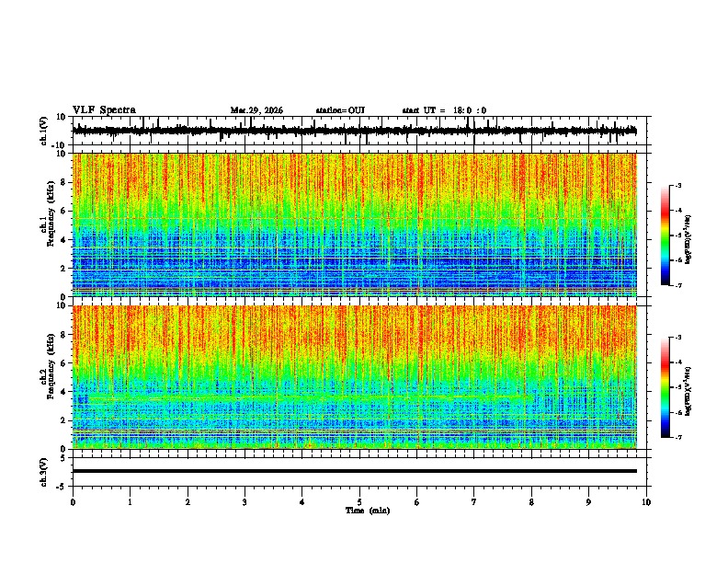Click time axis tick label '2'
This screenshot has height=563, width=728.
pyautogui.click(x=188, y=502)
